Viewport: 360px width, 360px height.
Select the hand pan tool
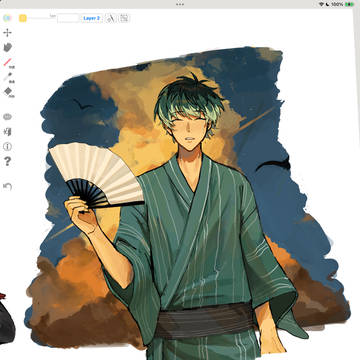[x=8, y=47]
